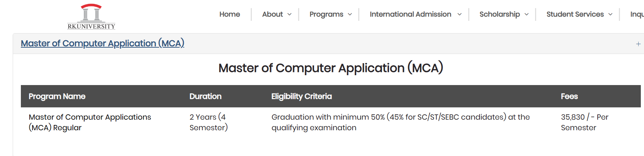Expand the Programs dropdown chevron

[x=350, y=14]
